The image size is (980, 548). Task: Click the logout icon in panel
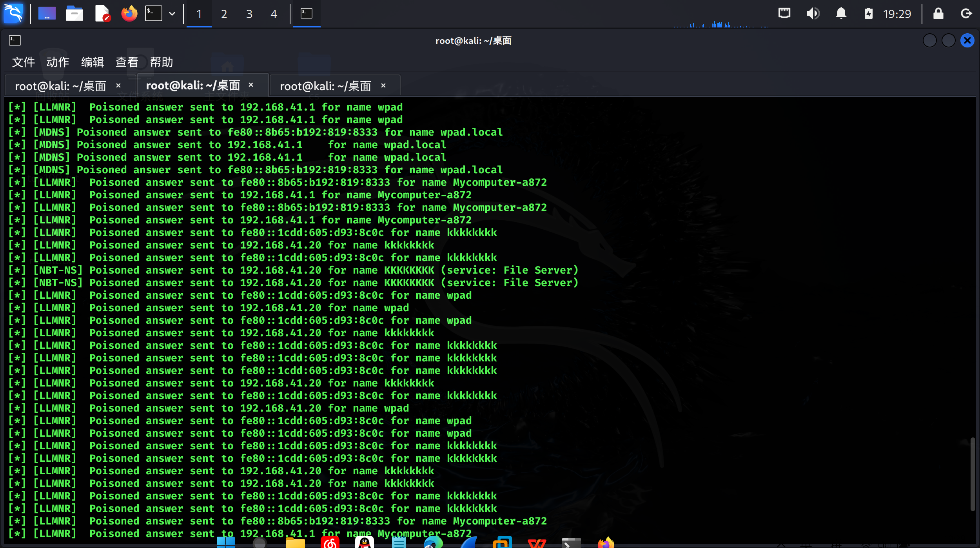pos(966,14)
